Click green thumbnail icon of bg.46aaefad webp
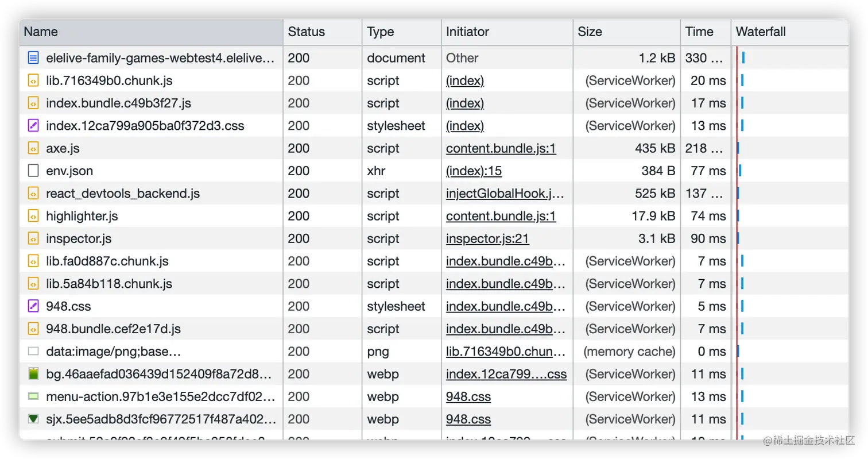The image size is (868, 459). (x=34, y=374)
